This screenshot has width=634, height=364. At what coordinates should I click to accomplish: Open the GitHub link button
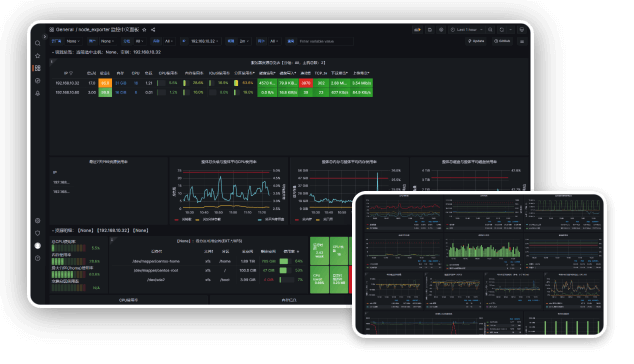point(502,41)
